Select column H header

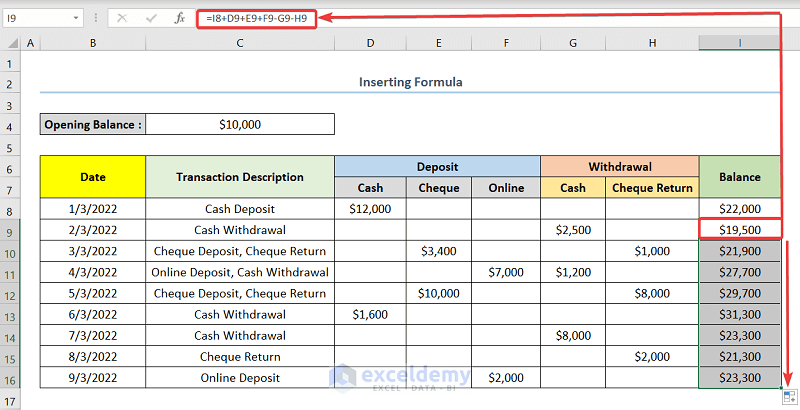click(652, 43)
